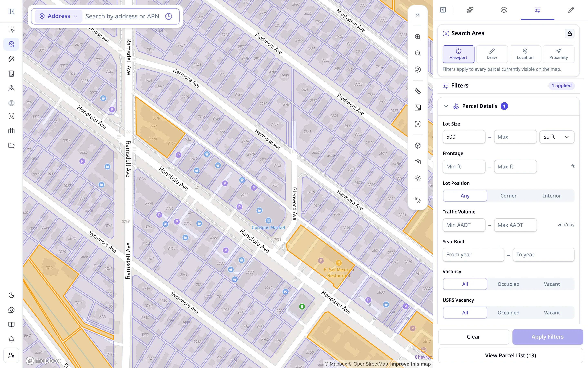Viewport: 588px width, 368px height.
Task: Switch to the pencil edit tab
Action: [x=571, y=10]
